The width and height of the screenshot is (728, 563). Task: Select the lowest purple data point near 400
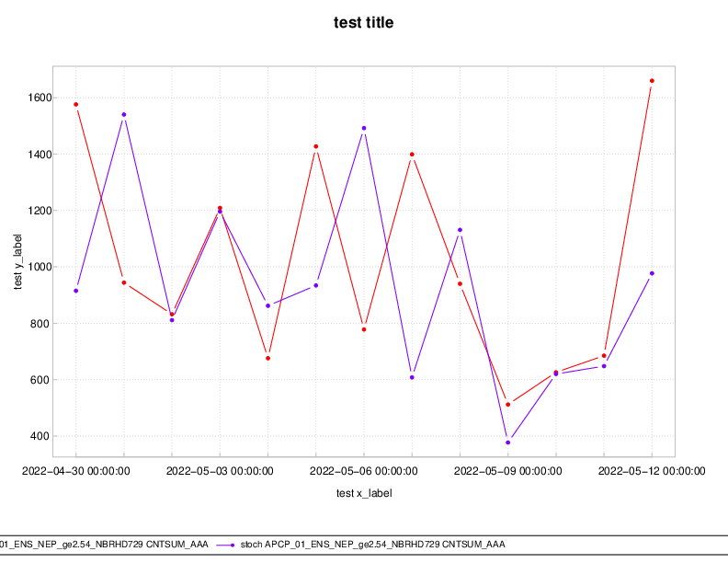(507, 442)
